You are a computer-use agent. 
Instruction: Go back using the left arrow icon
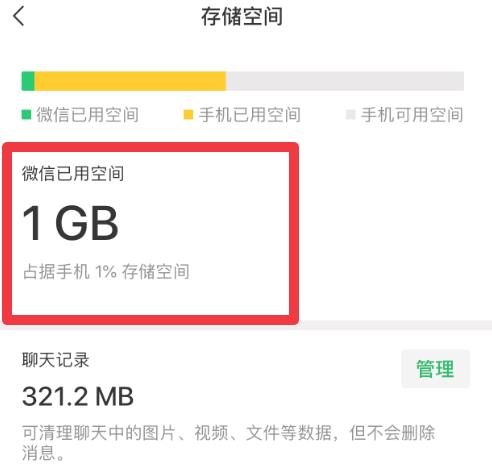click(19, 16)
